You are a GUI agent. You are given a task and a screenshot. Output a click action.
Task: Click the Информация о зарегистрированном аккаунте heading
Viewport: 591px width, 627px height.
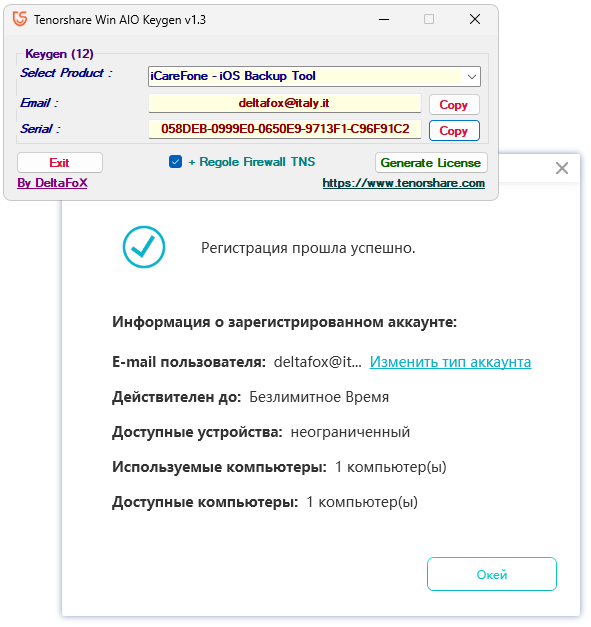284,322
